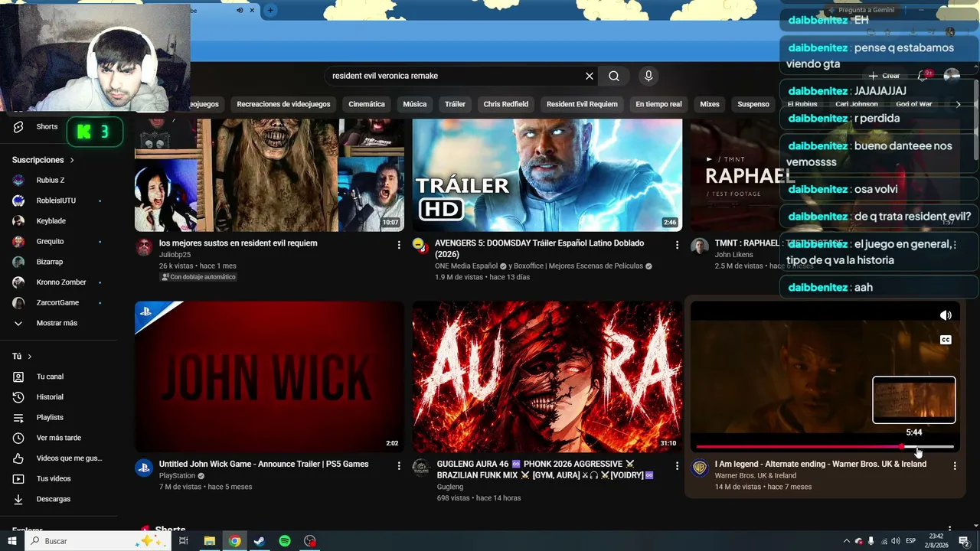Open the Untitled John Wick Game title link
Viewport: 980px width, 551px height.
263,464
